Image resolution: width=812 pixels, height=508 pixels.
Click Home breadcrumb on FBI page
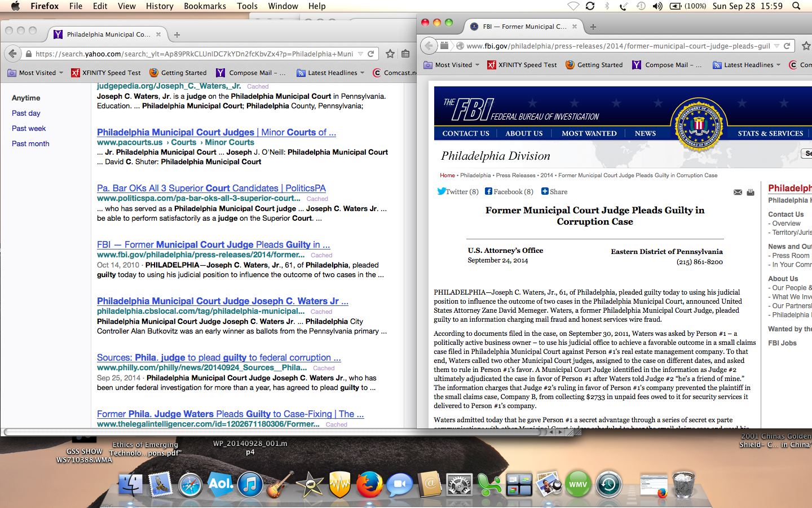447,175
